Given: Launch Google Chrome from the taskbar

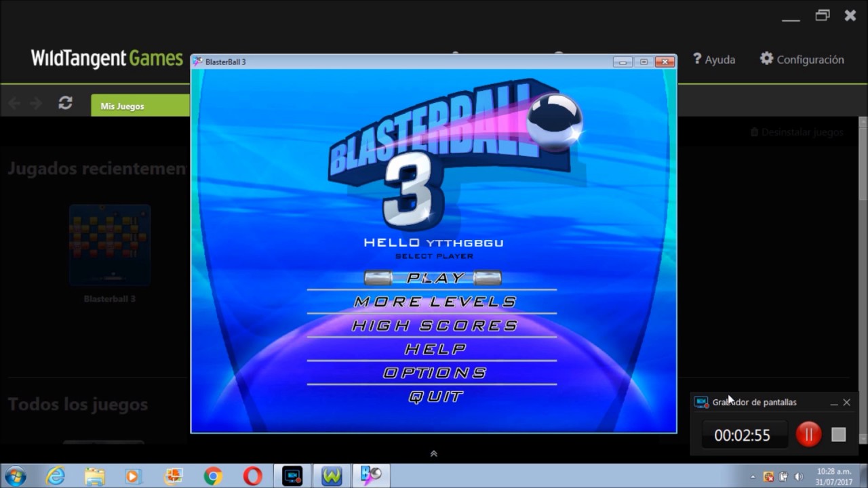Looking at the screenshot, I should tap(212, 476).
